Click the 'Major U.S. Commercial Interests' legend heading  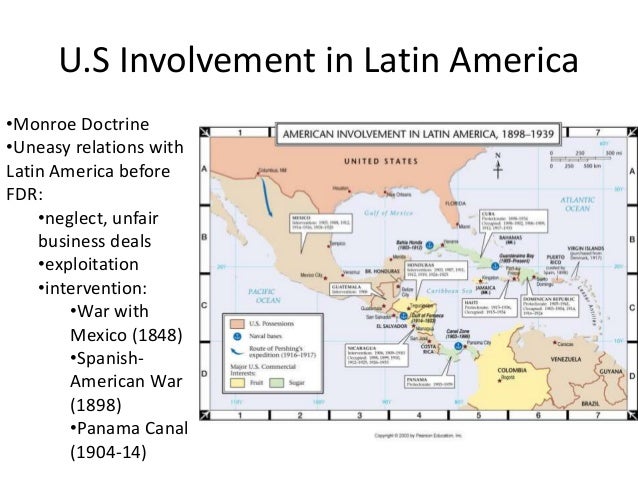tap(263, 370)
